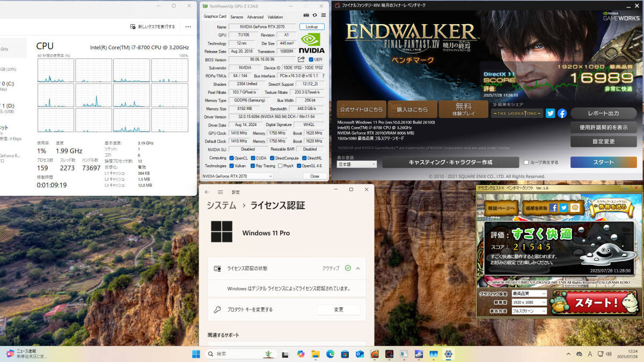Open the volume control in system tray
The image size is (644, 362).
point(608,354)
